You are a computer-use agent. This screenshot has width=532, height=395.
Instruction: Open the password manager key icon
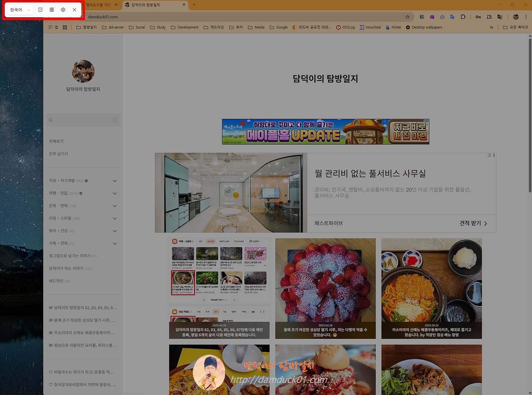[x=478, y=17]
